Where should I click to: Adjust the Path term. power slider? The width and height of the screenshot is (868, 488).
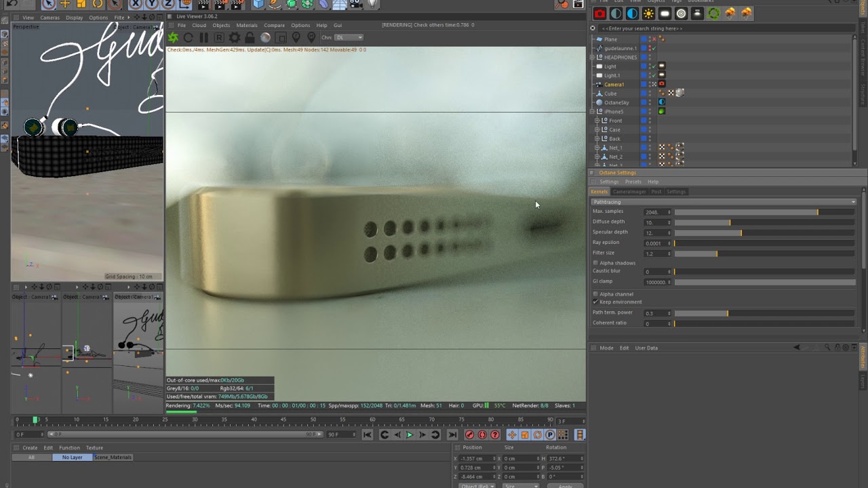click(x=765, y=313)
